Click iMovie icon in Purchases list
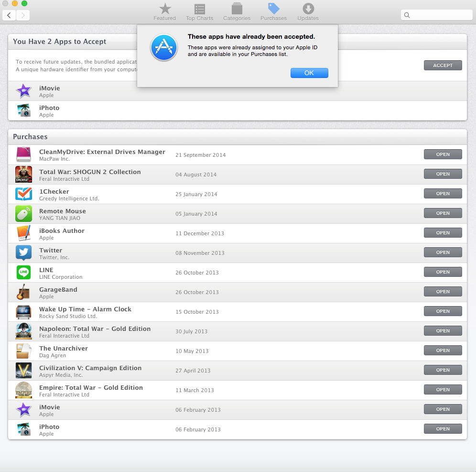Screen dimensions: 476x472 [24, 410]
